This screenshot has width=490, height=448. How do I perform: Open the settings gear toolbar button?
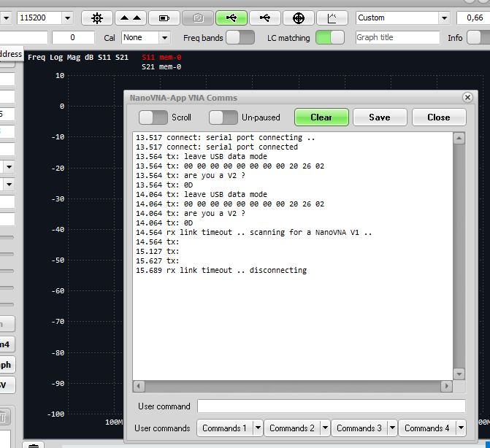point(97,18)
